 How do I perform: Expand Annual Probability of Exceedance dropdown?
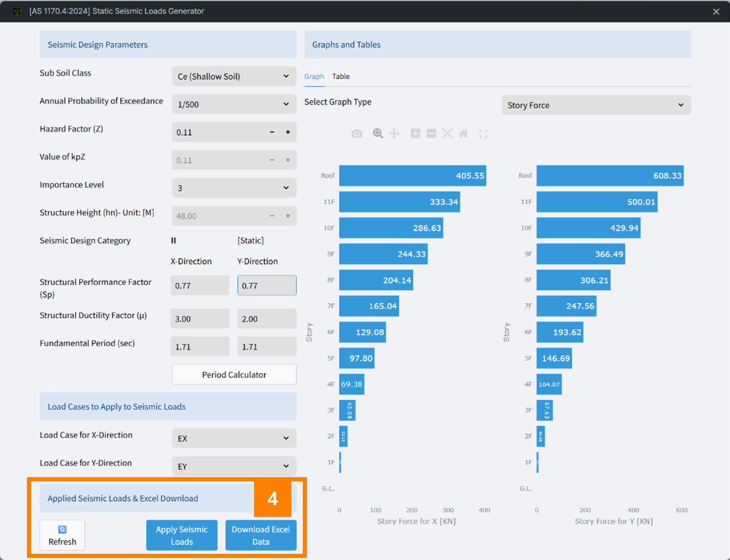(234, 104)
